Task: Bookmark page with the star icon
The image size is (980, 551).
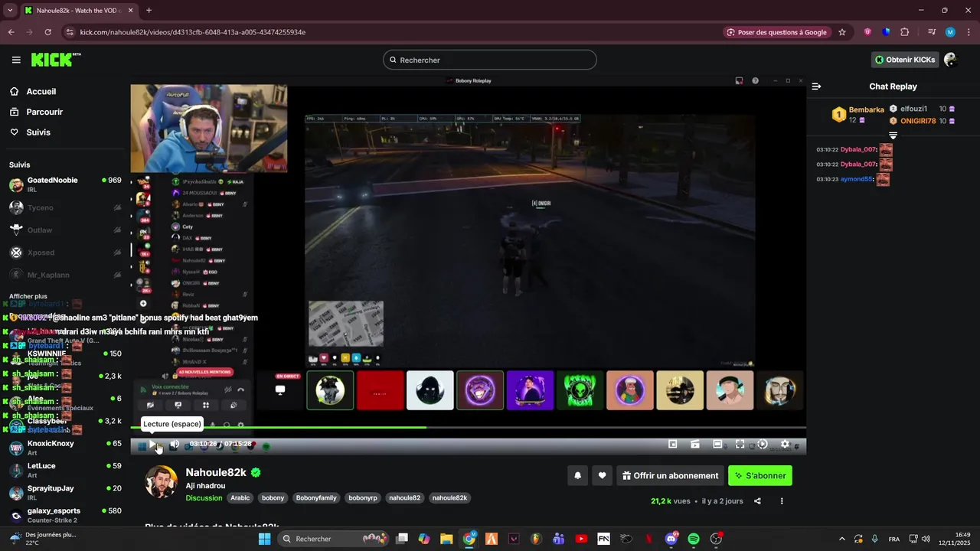Action: [842, 32]
